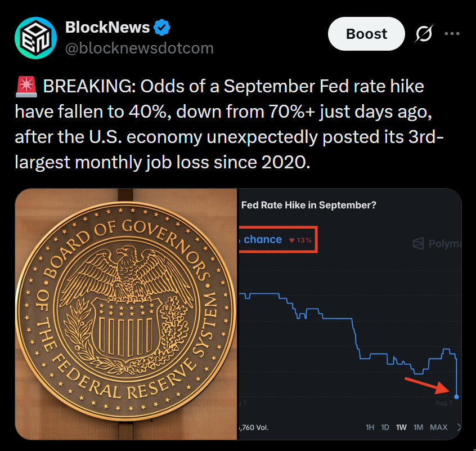Click the red down-triangle 13% indicator
The image size is (476, 451).
pos(300,240)
